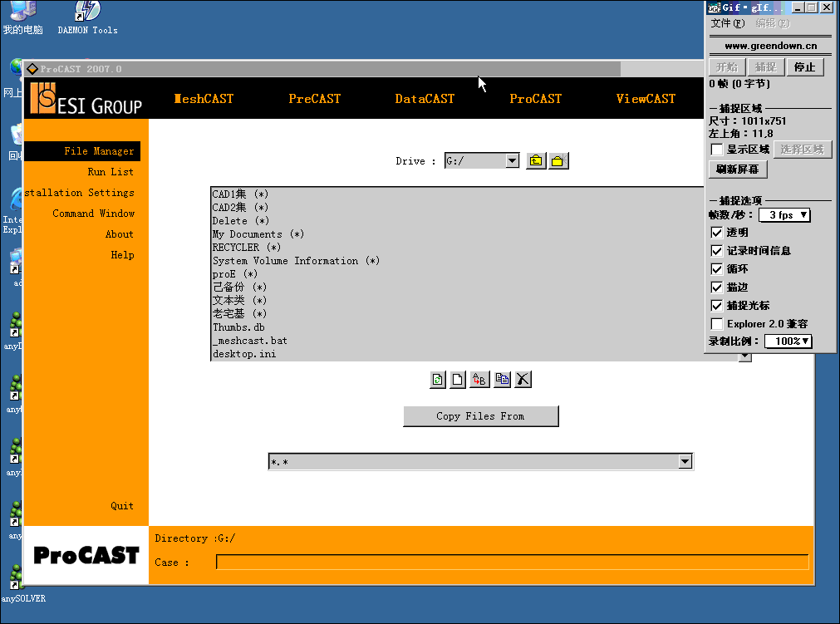
Task: Select the My Computer desktop icon
Action: (22, 17)
